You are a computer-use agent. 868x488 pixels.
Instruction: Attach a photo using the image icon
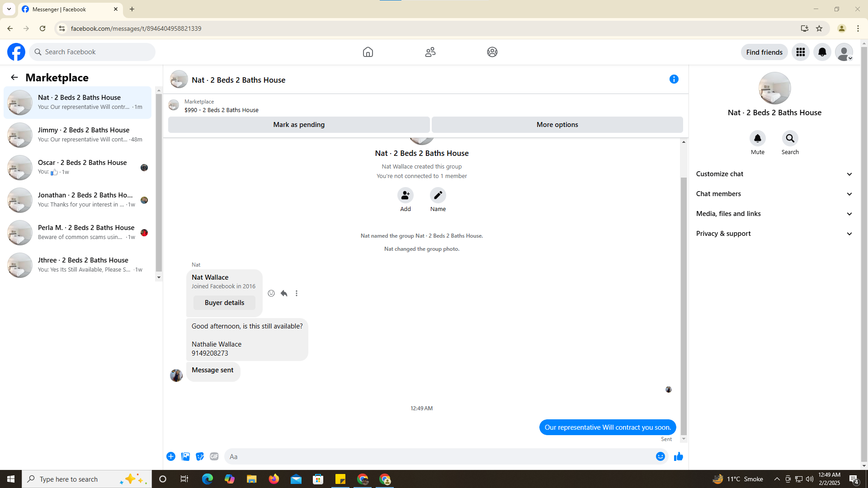[185, 456]
